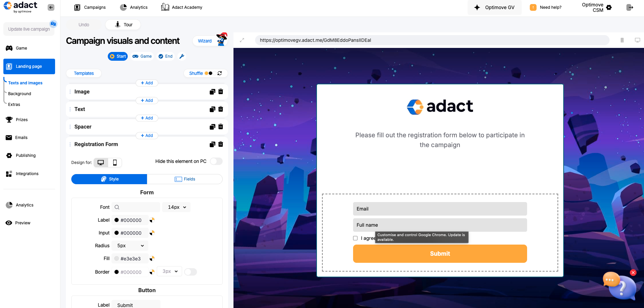This screenshot has width=644, height=308.
Task: Log out using exit icon
Action: [x=630, y=7]
